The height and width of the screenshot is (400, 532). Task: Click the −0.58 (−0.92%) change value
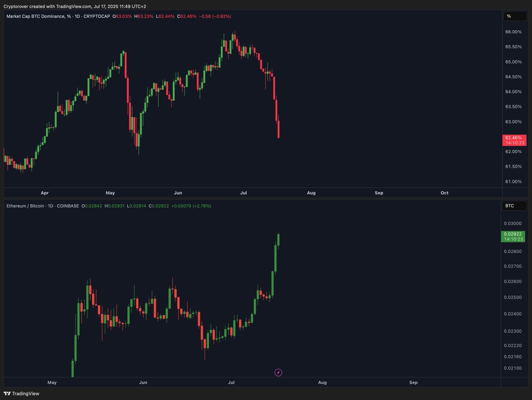tap(215, 16)
